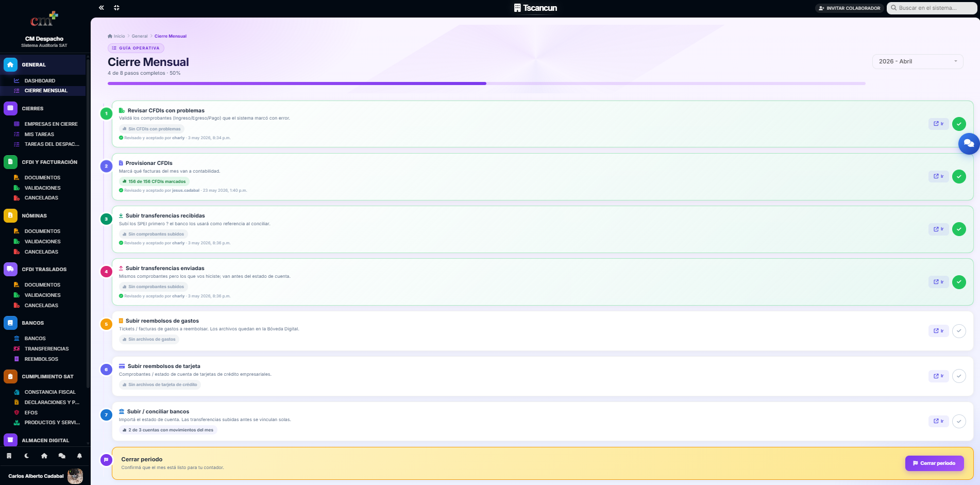The image size is (980, 485).
Task: Focus the Buscar en el sistema search field
Action: point(932,8)
